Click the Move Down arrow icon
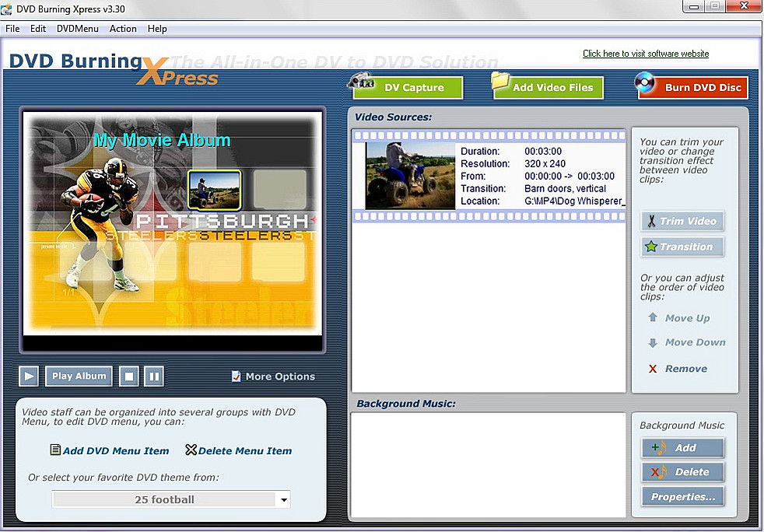 653,342
